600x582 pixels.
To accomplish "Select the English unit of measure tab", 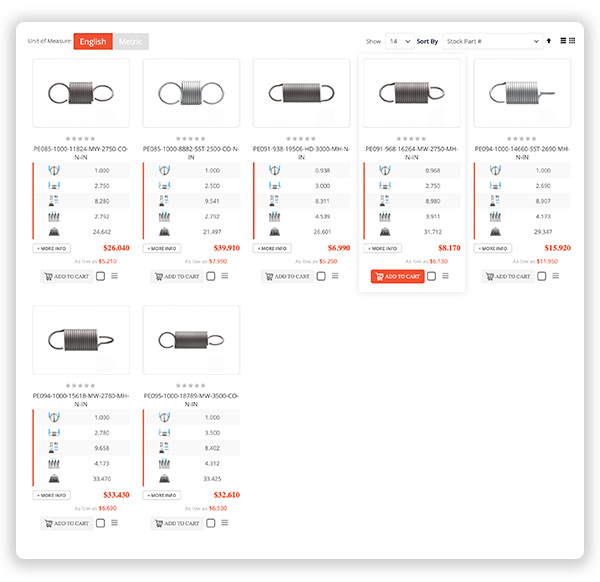I will [93, 41].
